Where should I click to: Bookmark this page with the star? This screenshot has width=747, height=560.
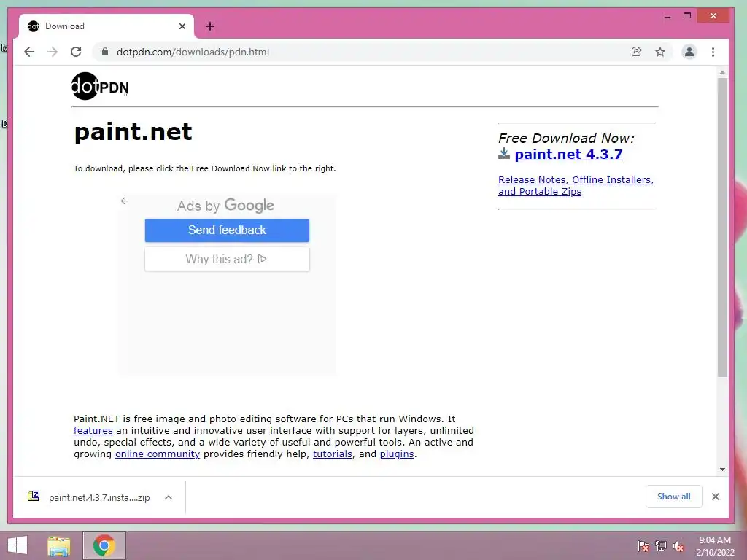[659, 52]
